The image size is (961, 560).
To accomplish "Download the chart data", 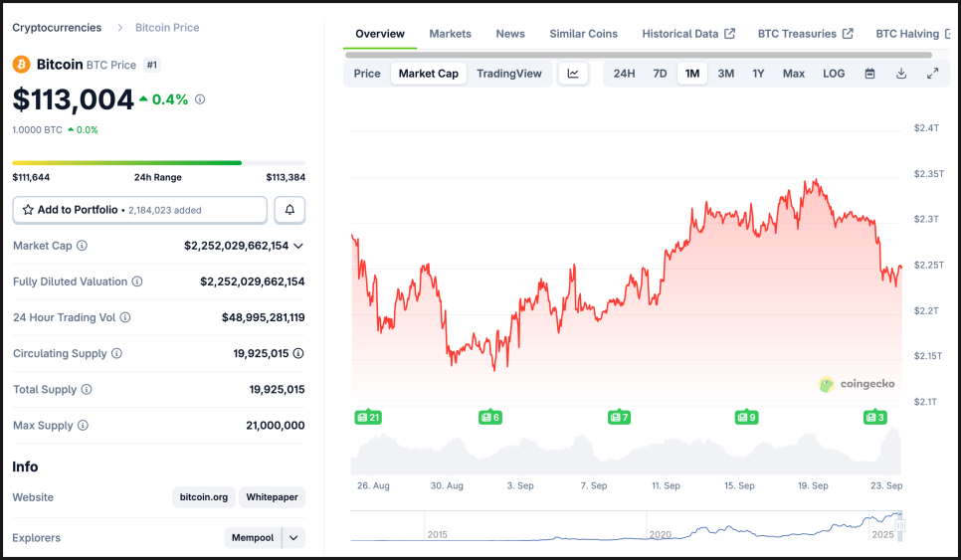I will [901, 74].
